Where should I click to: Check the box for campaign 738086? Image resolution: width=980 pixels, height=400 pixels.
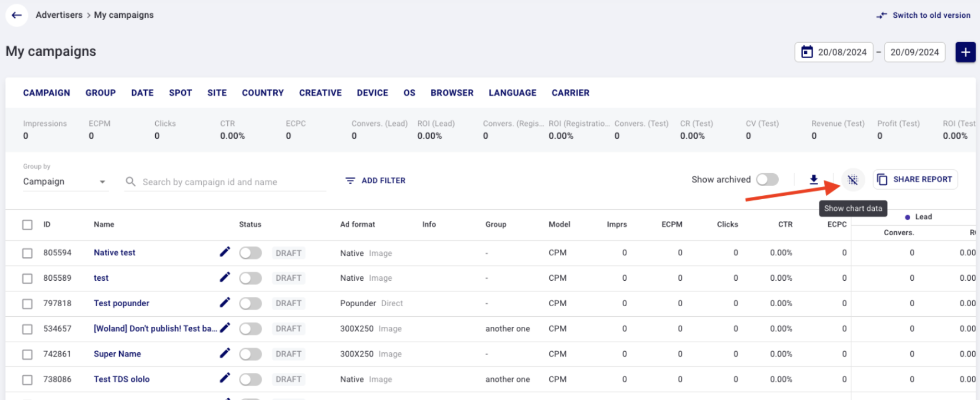27,380
